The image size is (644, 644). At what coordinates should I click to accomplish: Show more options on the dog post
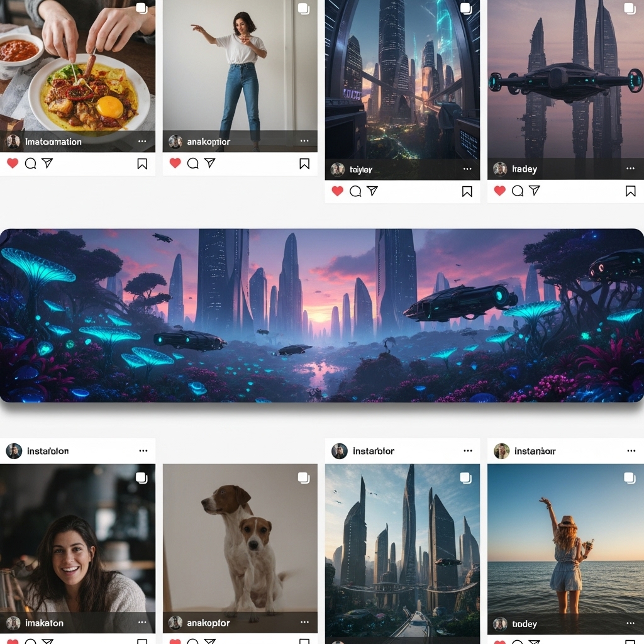(305, 623)
